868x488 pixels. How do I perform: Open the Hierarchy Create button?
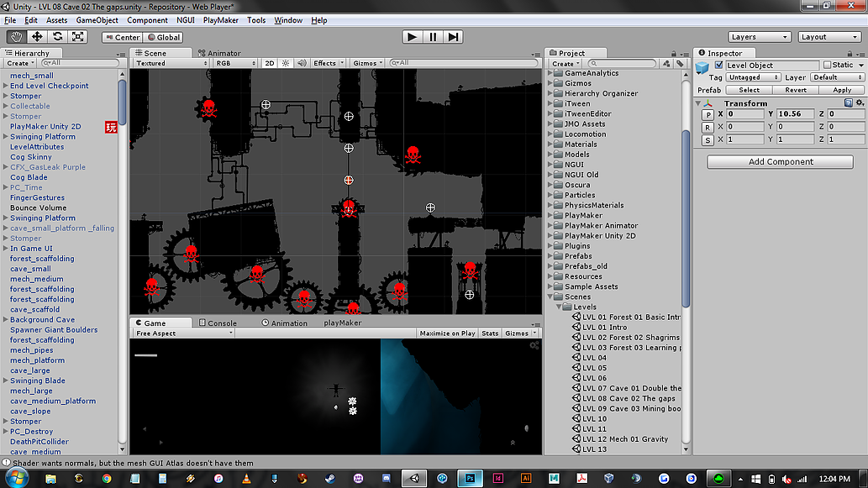[x=20, y=63]
